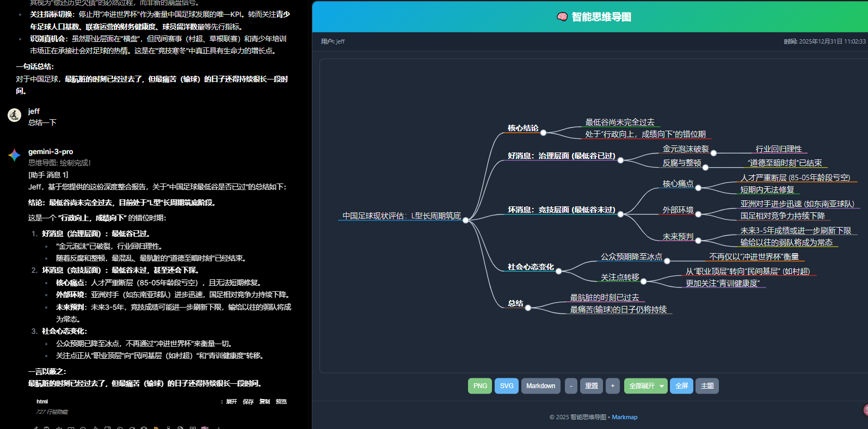
Task: Collapse the 坏消息 branch node circle
Action: [620, 214]
